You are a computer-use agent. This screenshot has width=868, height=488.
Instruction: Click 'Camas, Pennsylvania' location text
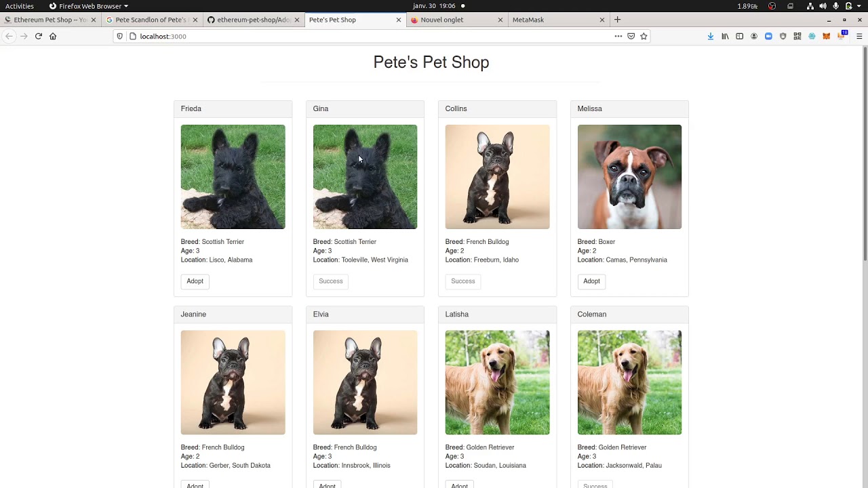pyautogui.click(x=636, y=260)
